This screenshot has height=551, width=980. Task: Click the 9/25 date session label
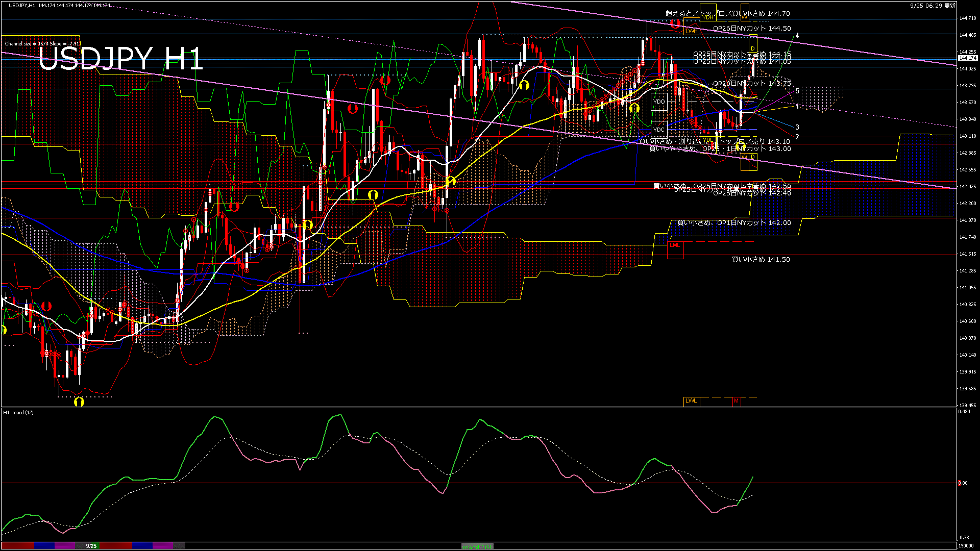tap(91, 546)
